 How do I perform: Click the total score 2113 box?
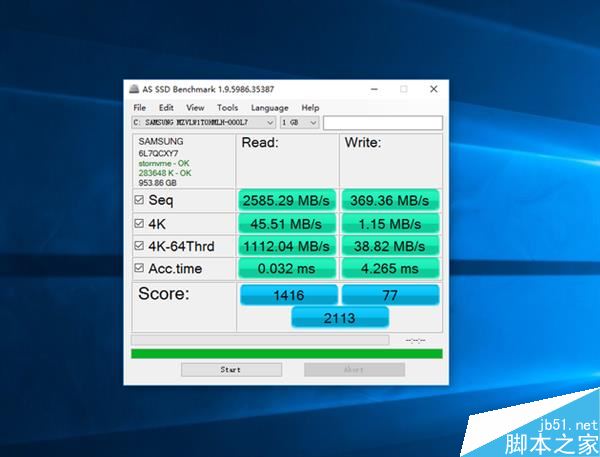[340, 318]
